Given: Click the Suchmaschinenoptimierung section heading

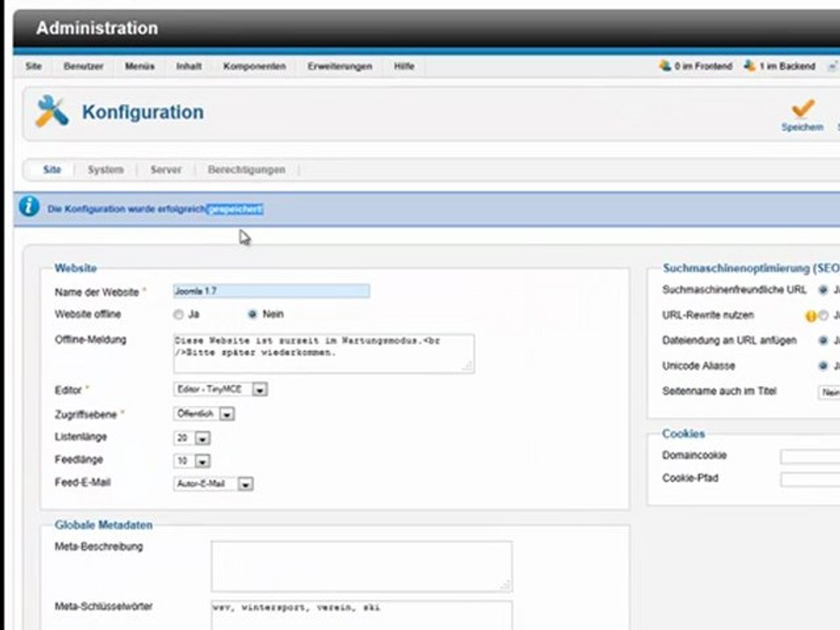Looking at the screenshot, I should [751, 268].
